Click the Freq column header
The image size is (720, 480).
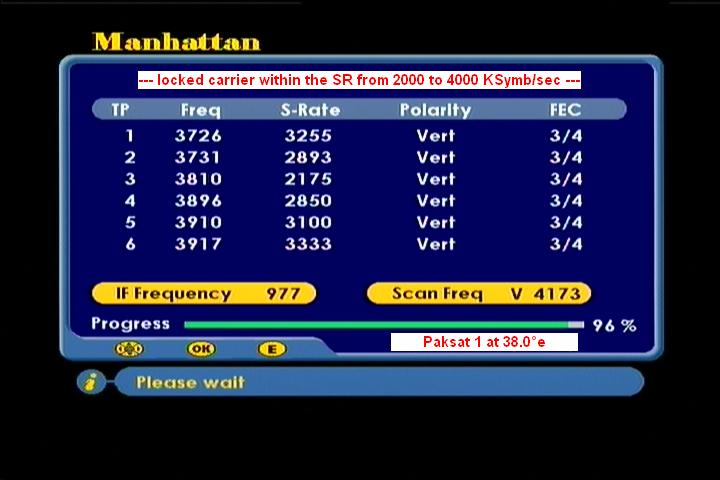(200, 110)
